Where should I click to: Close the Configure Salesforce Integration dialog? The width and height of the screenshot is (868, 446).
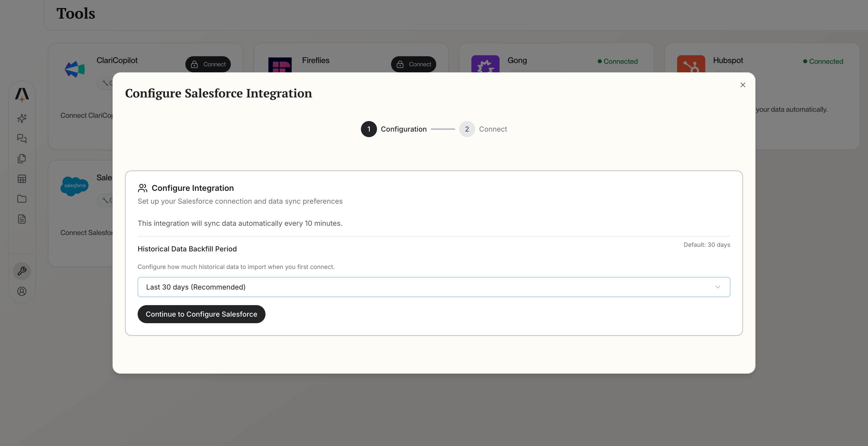tap(743, 85)
